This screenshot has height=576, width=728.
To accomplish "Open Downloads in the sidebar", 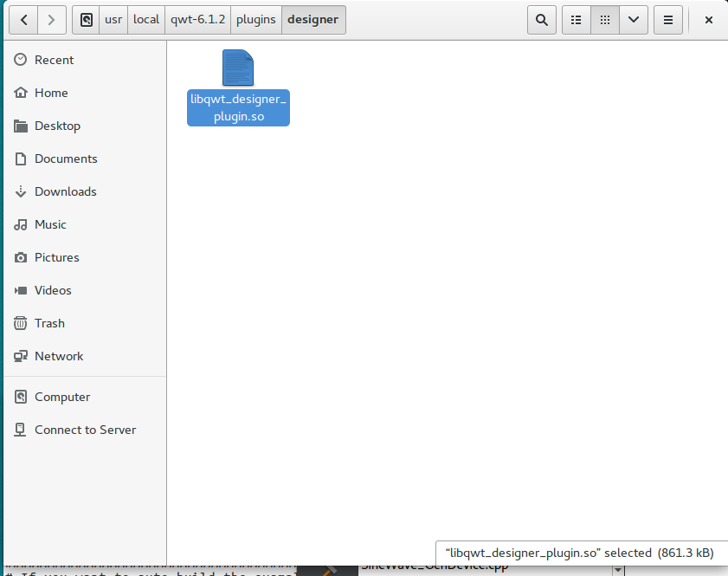I will coord(85,191).
